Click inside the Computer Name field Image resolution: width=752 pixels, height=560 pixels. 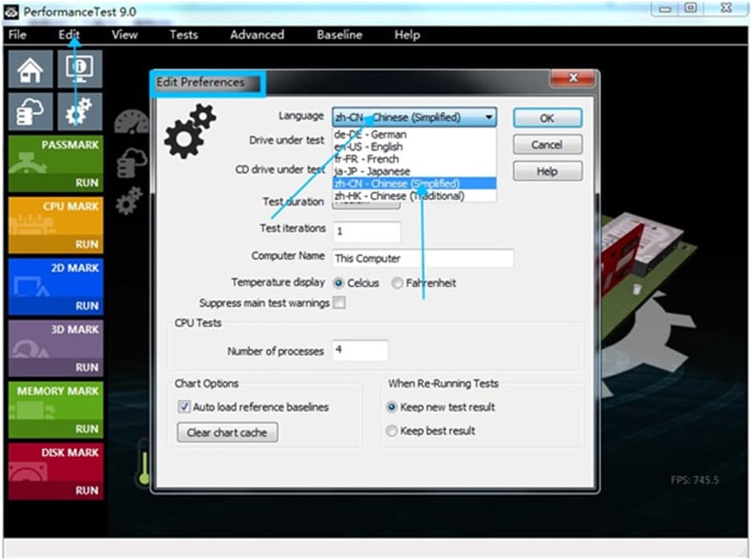(x=423, y=258)
